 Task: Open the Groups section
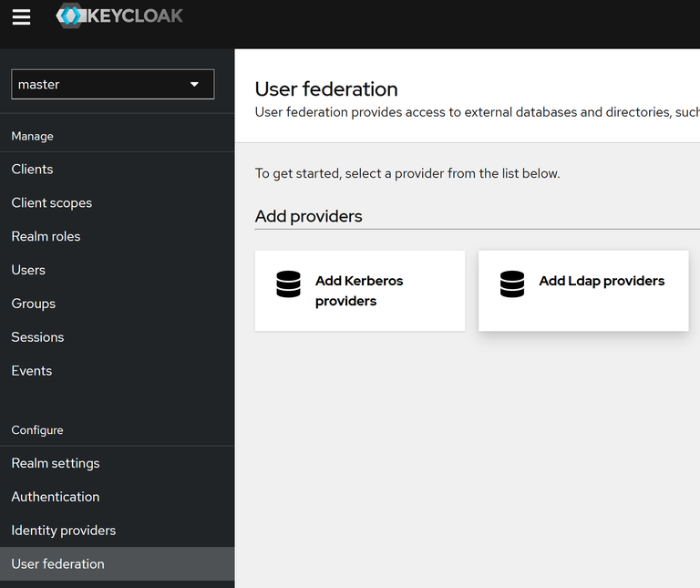[117, 304]
